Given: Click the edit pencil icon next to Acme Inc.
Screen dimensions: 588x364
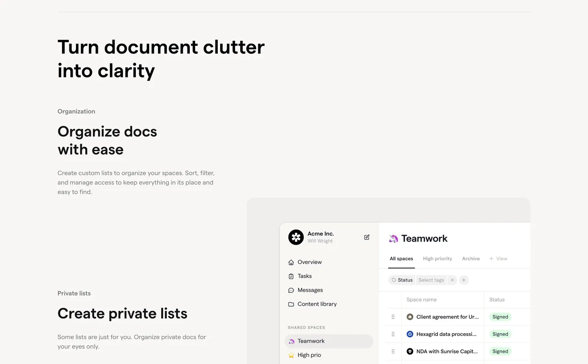Looking at the screenshot, I should tap(366, 237).
